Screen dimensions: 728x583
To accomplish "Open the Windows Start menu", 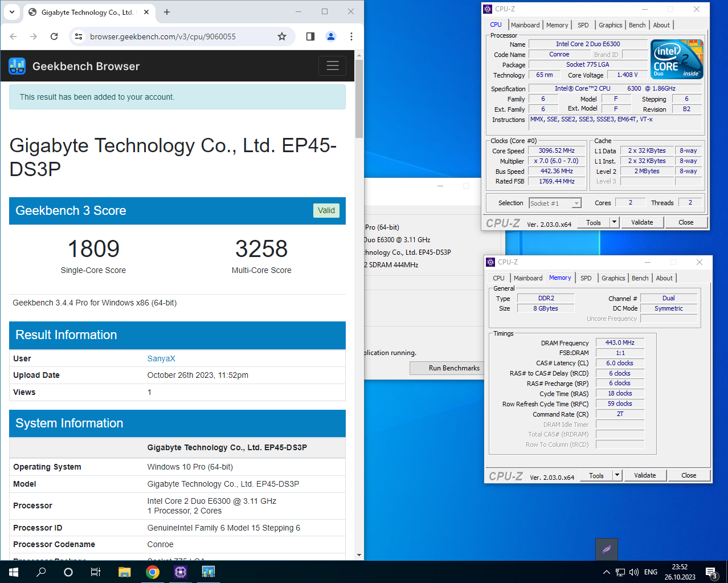I will 14,572.
